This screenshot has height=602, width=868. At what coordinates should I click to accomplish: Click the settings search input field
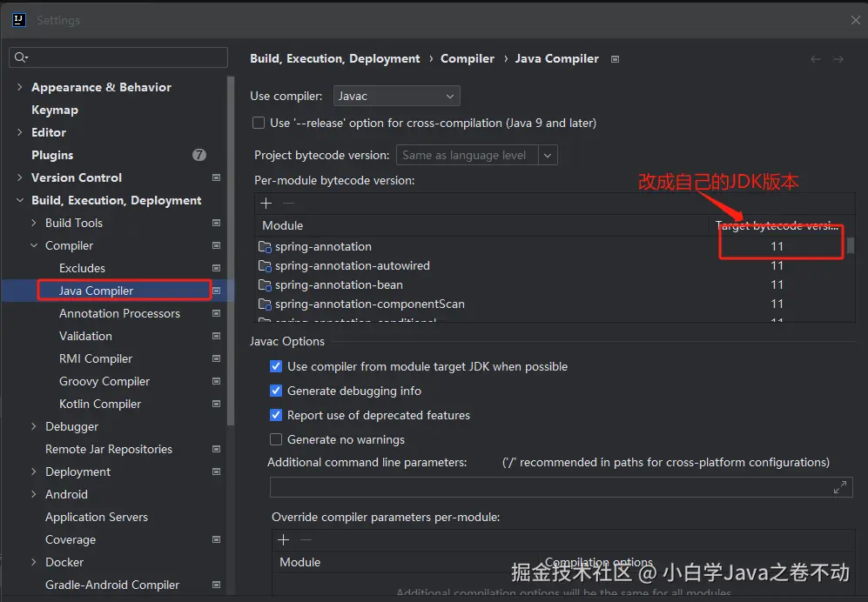(118, 57)
